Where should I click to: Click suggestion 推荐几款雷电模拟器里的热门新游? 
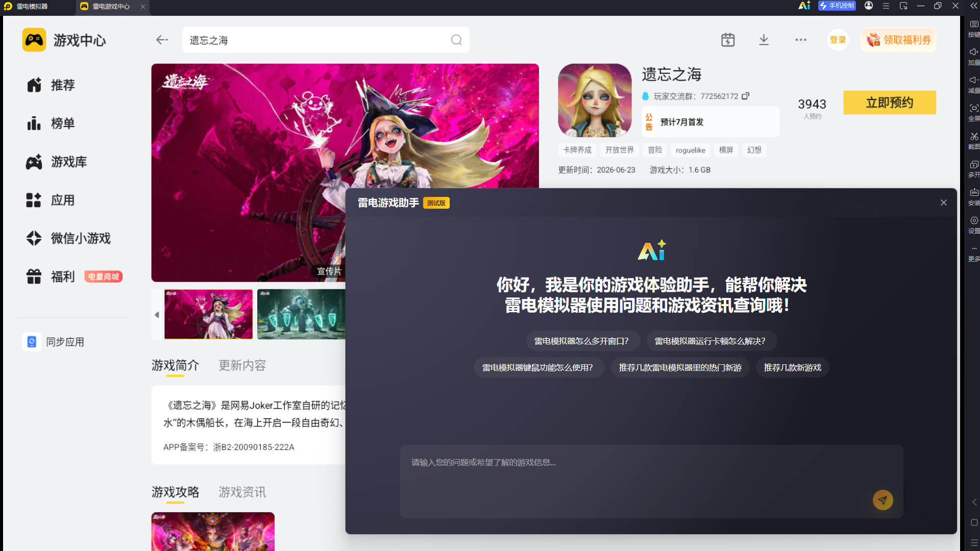(x=680, y=367)
